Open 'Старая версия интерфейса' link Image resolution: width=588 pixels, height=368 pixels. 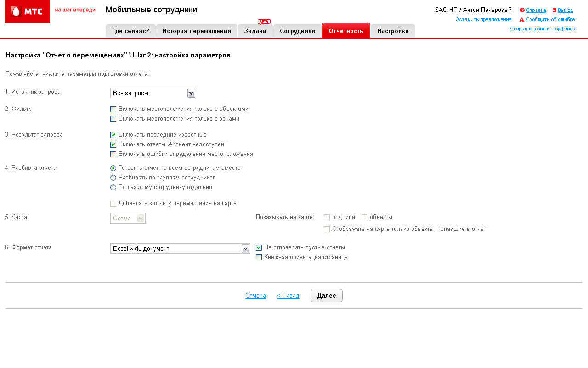coord(543,29)
